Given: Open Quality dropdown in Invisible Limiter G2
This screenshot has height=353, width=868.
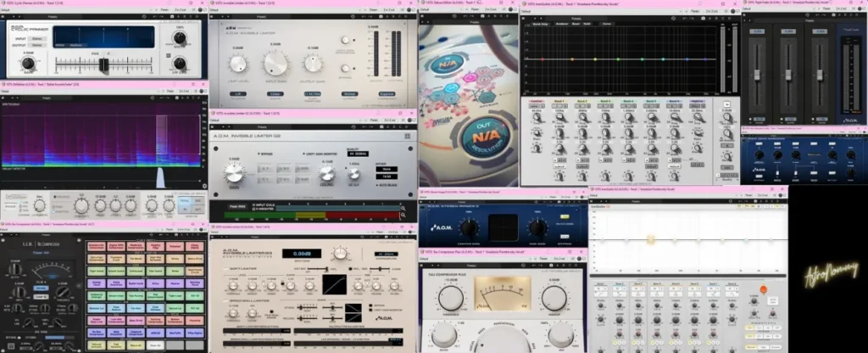Looking at the screenshot, I should point(358,154).
